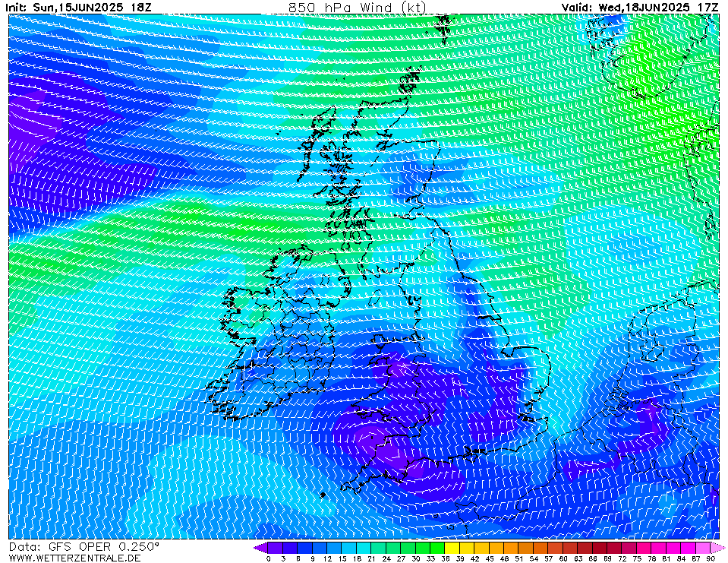728x563 pixels.
Task: Click the legend value '75'
Action: [637, 558]
